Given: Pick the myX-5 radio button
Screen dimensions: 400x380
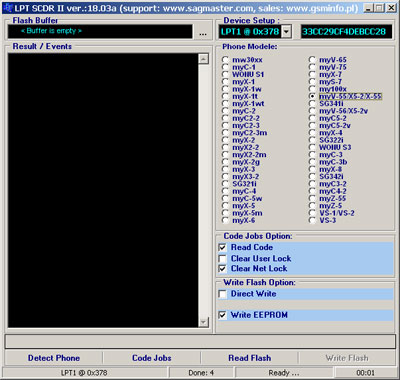Looking at the screenshot, I should coord(226,206).
